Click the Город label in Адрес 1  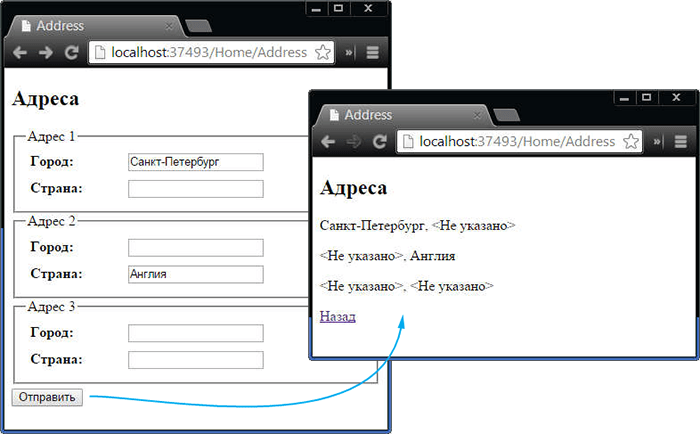tap(52, 162)
